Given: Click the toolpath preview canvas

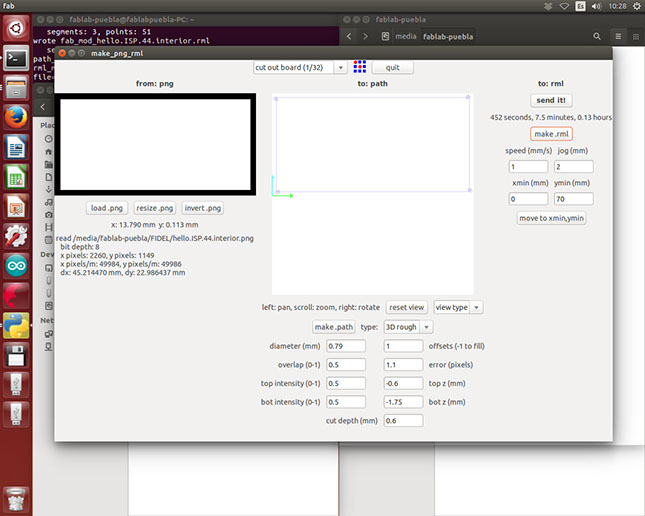Looking at the screenshot, I should pyautogui.click(x=372, y=194).
